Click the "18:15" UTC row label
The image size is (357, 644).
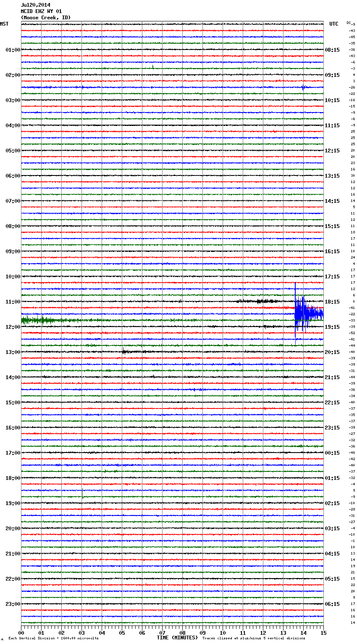tap(332, 302)
